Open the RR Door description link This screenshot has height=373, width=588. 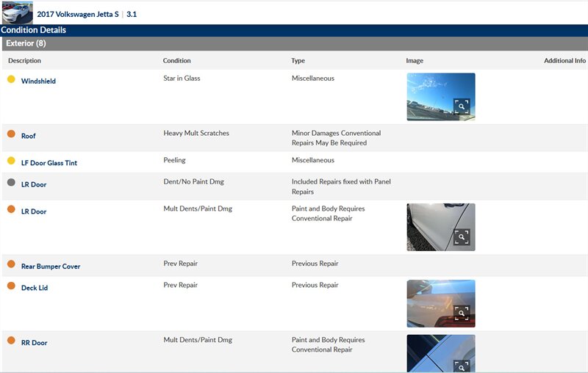point(34,343)
